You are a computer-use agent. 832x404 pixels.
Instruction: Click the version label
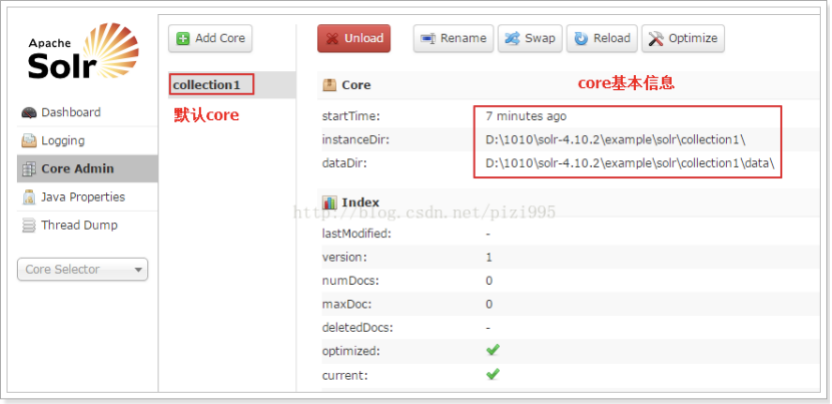click(345, 257)
